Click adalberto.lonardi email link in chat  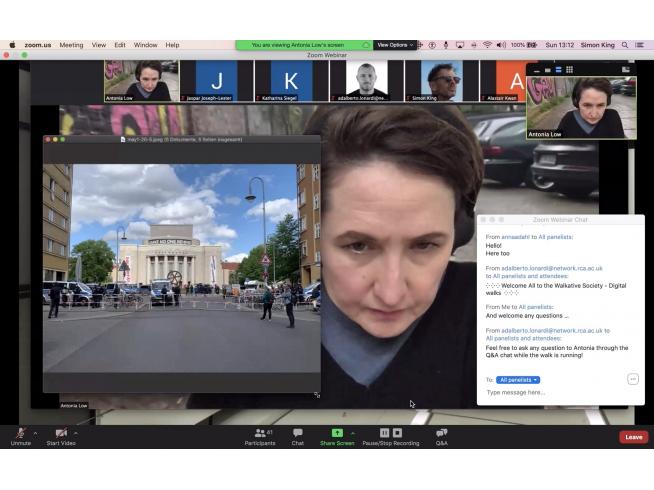click(544, 268)
